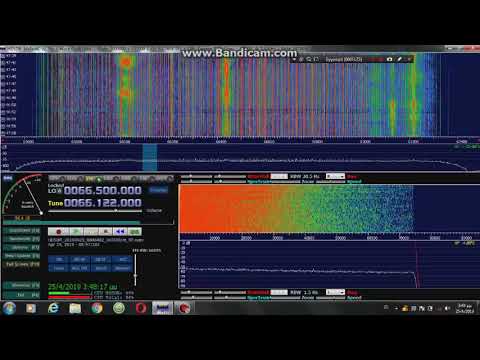Toggle loop playback button
This screenshot has height=360, width=480.
[135, 231]
